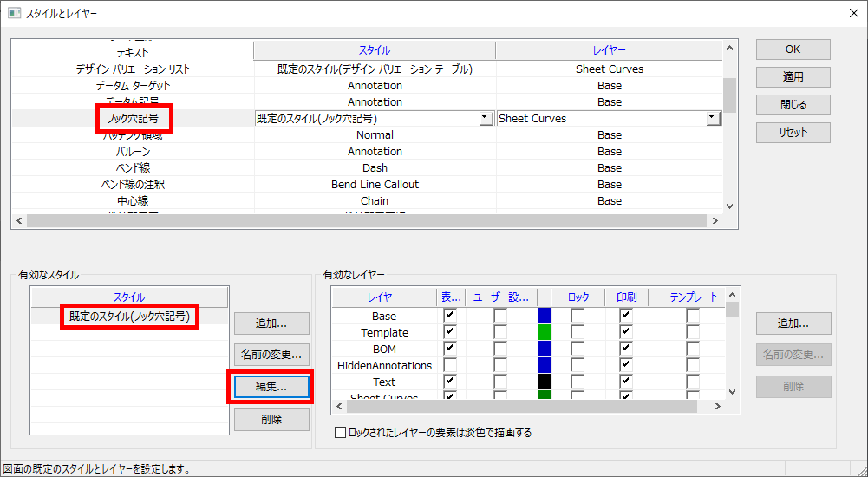Screen dimensions: 868x477
Task: Select the デザイン バリエーション リスト row
Action: click(133, 69)
